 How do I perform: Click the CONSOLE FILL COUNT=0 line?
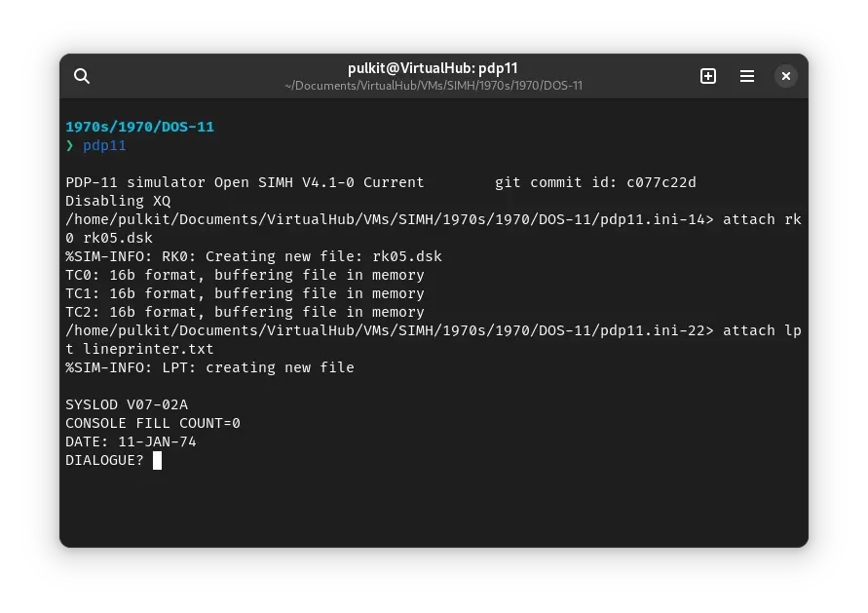[152, 423]
